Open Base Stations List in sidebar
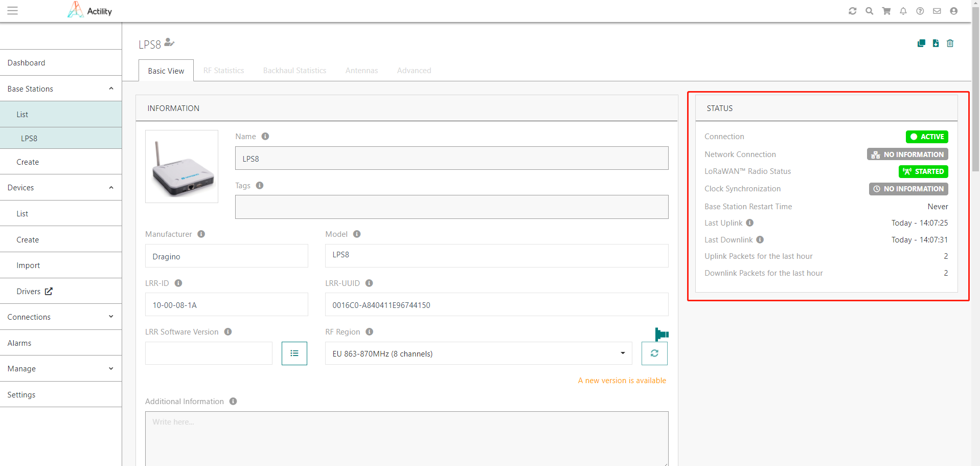Viewport: 980px width, 466px height. (61, 115)
